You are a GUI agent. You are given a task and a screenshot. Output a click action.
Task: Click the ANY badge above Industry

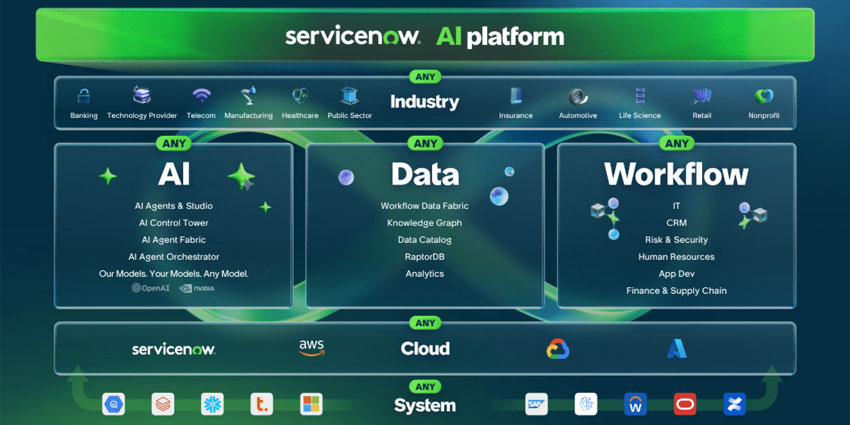point(425,76)
